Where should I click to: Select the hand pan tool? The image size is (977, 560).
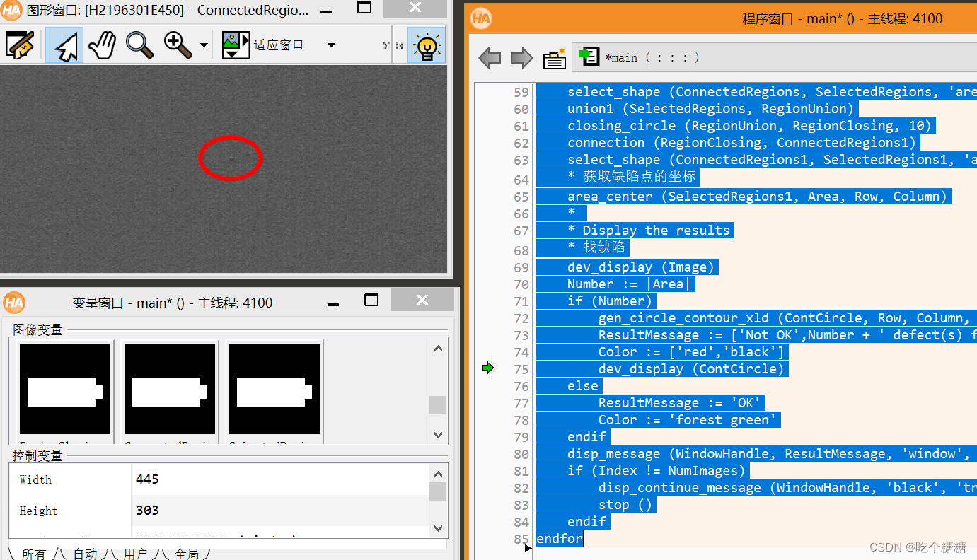pos(102,45)
